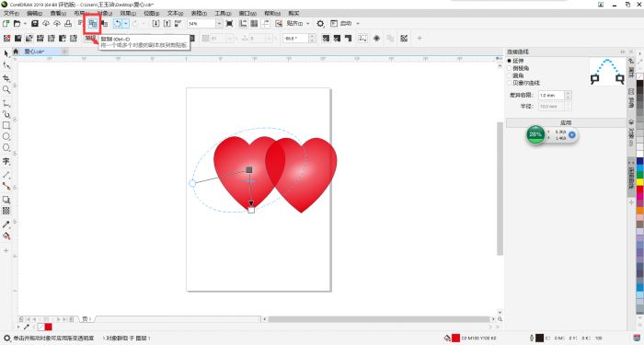Viewport: 644px width, 345px height.
Task: Click the property bar plus customize button
Action: coord(420,39)
